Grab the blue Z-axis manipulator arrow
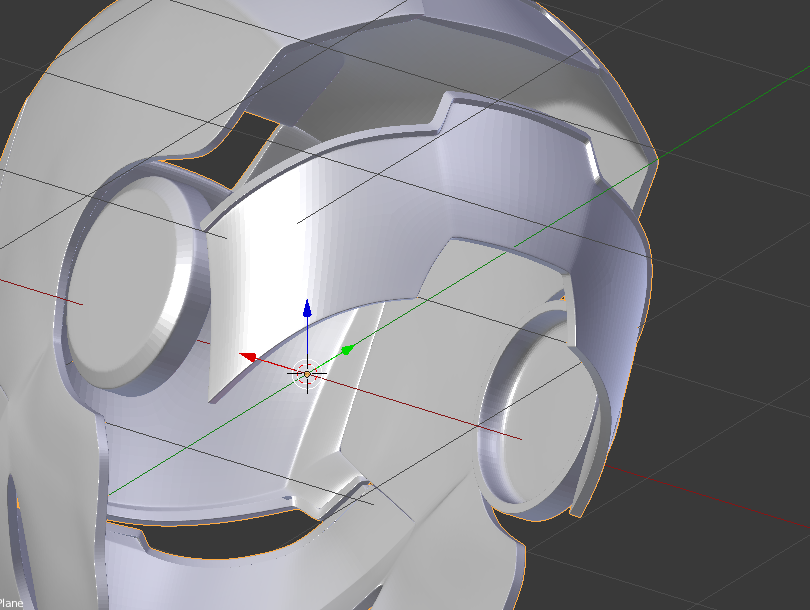 click(307, 308)
